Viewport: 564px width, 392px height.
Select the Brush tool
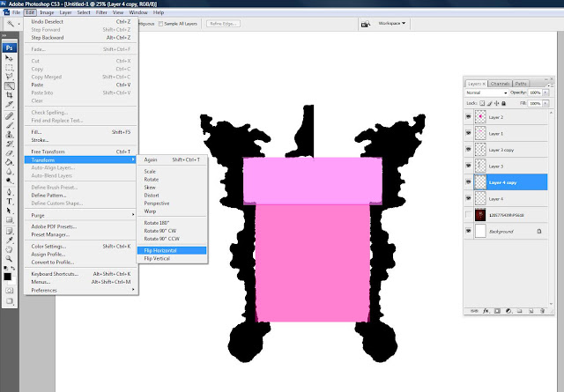(10, 125)
